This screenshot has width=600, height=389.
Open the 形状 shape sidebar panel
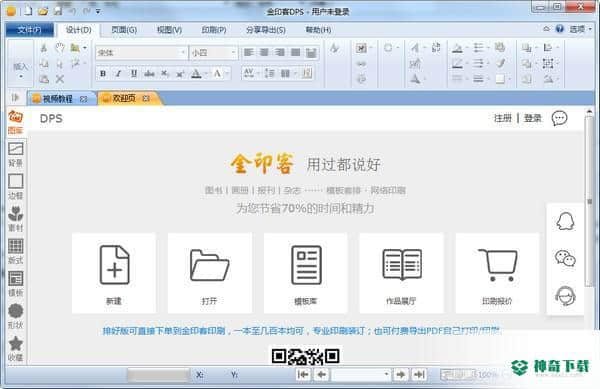pyautogui.click(x=16, y=316)
